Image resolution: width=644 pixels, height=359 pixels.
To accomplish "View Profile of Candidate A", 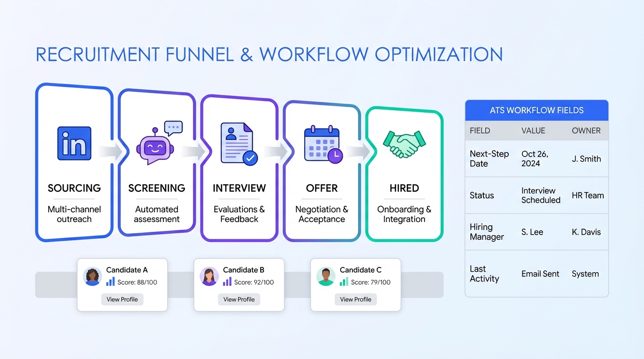I will coord(122,299).
